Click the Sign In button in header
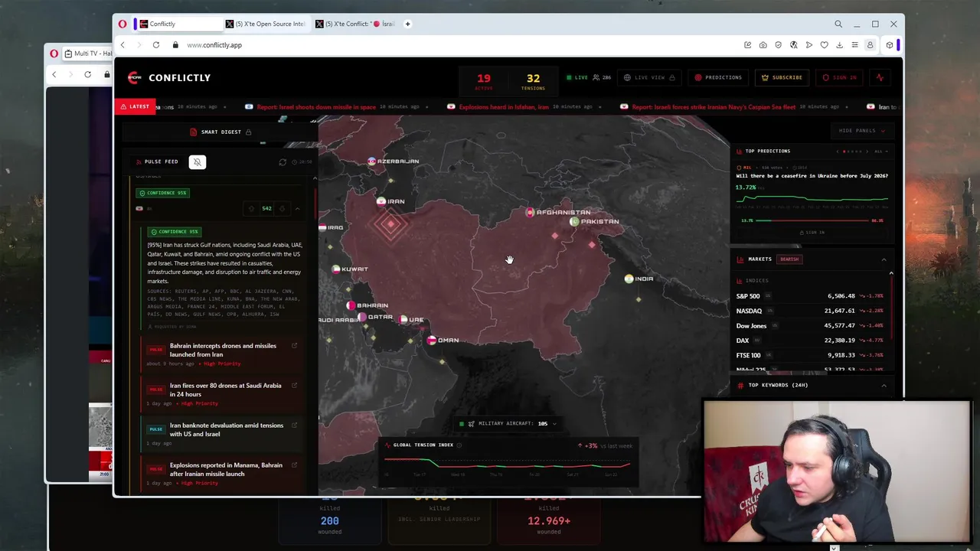 tap(840, 77)
